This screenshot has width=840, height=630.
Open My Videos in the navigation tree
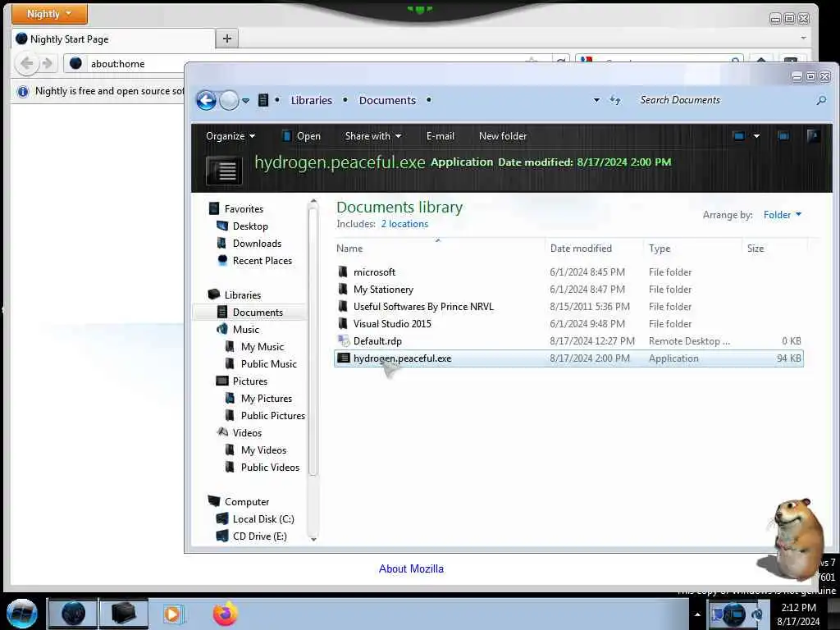[x=263, y=450]
